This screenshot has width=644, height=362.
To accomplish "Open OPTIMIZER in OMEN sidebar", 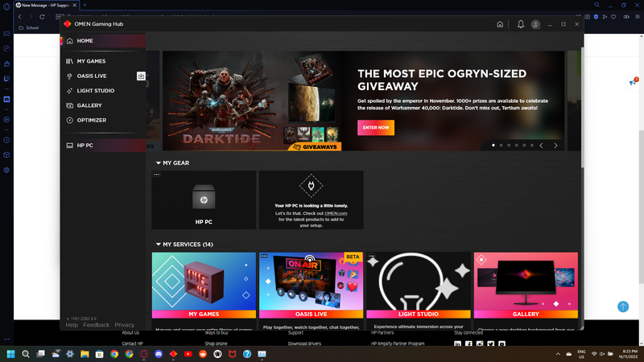I will tap(103, 120).
